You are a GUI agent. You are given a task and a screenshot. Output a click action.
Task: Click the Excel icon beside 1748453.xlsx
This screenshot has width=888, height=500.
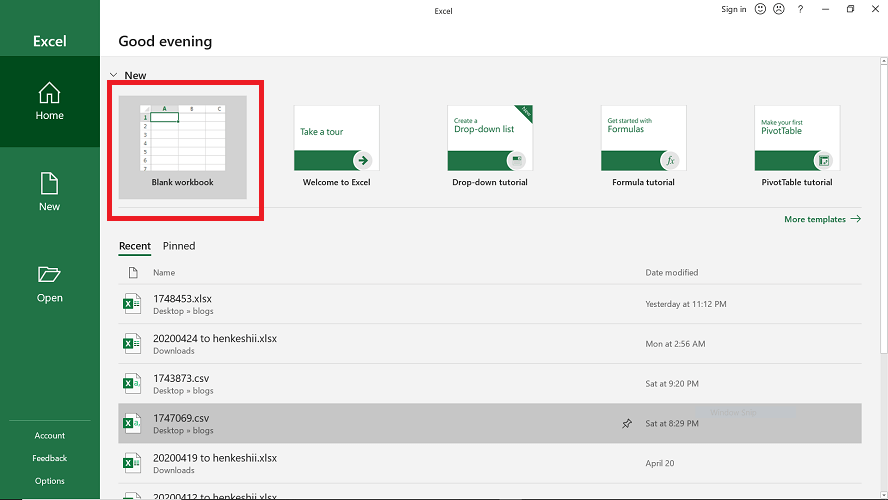point(132,304)
